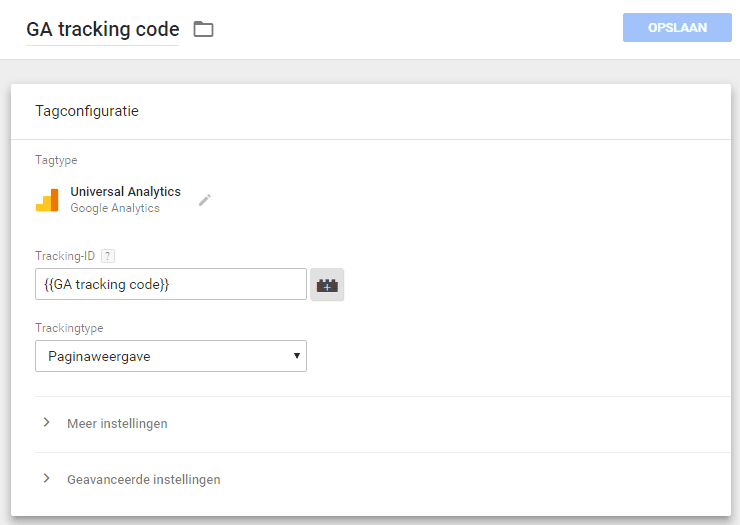Click the Tagconfiguratie header
740x525 pixels.
point(87,111)
